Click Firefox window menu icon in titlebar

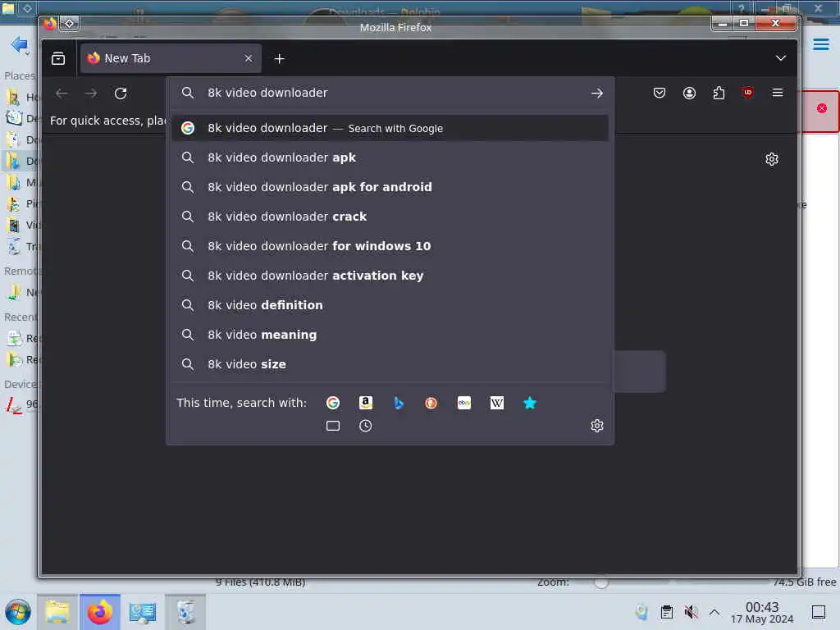tap(50, 24)
